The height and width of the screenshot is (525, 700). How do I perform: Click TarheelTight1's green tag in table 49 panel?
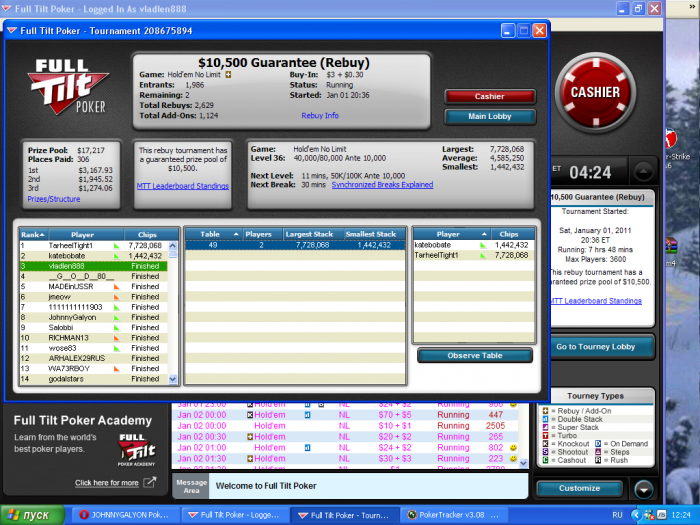[483, 255]
